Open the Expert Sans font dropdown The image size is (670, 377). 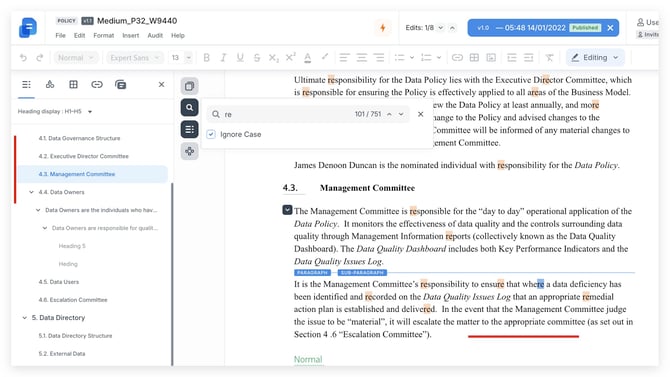(x=135, y=58)
